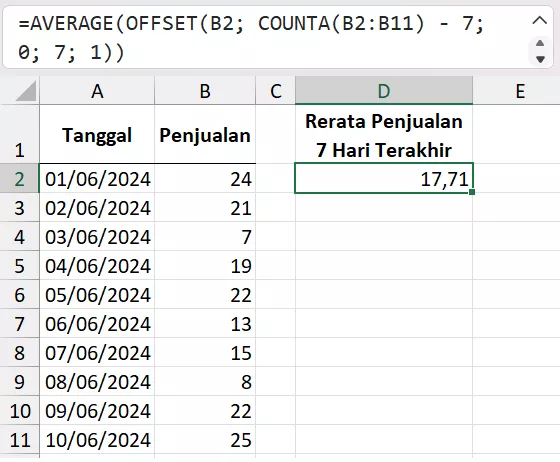The image size is (560, 462).
Task: Click the Rerata Penjualan 7 Hari Terakhir cell
Action: pos(384,134)
